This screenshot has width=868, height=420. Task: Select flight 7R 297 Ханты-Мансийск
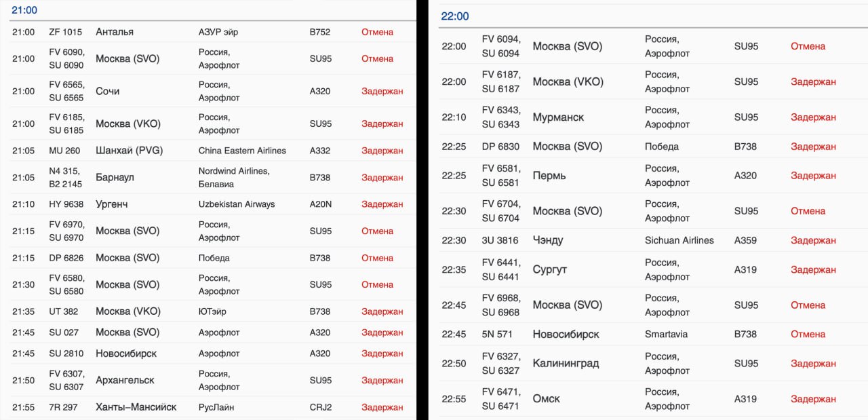point(63,407)
